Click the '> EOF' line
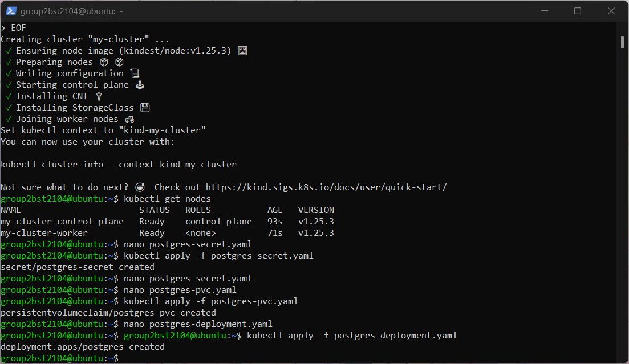 coord(13,28)
